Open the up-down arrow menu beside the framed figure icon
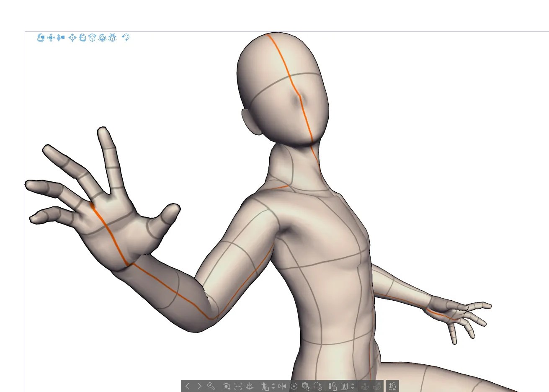The height and width of the screenshot is (392, 549). click(353, 386)
